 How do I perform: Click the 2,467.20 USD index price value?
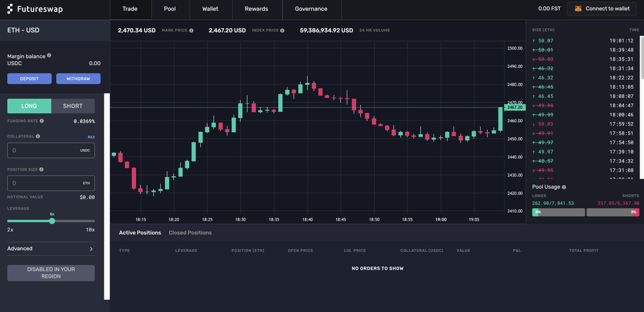[x=227, y=30]
